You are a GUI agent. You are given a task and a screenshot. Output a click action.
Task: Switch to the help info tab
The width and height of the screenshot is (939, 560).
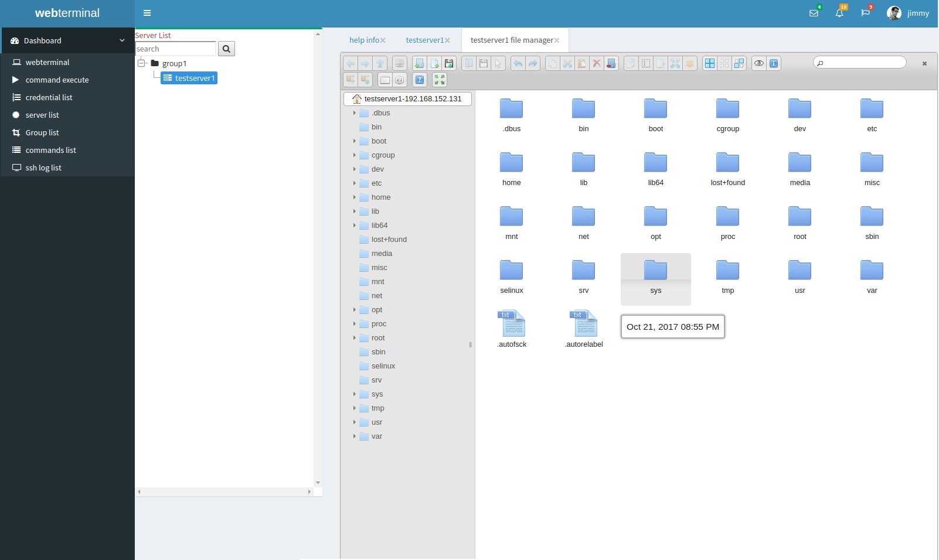click(x=364, y=40)
